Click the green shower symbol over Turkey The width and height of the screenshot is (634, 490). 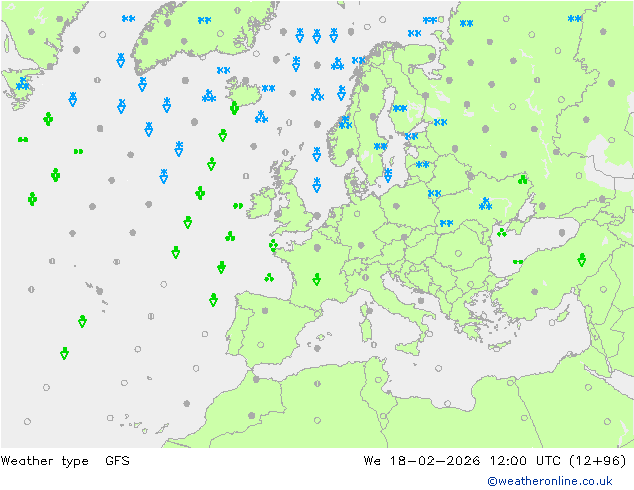coord(581,260)
